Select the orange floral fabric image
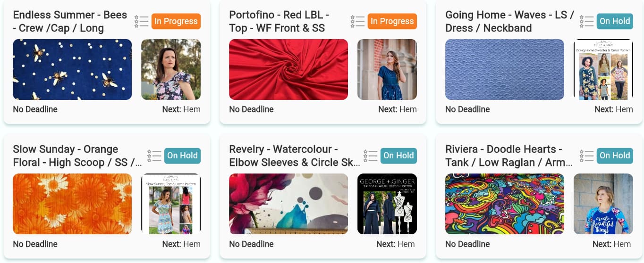644x263 pixels. coord(72,204)
